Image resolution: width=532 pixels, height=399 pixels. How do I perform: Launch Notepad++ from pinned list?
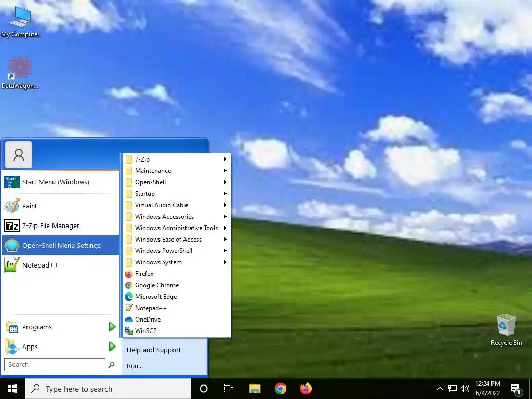tap(60, 265)
